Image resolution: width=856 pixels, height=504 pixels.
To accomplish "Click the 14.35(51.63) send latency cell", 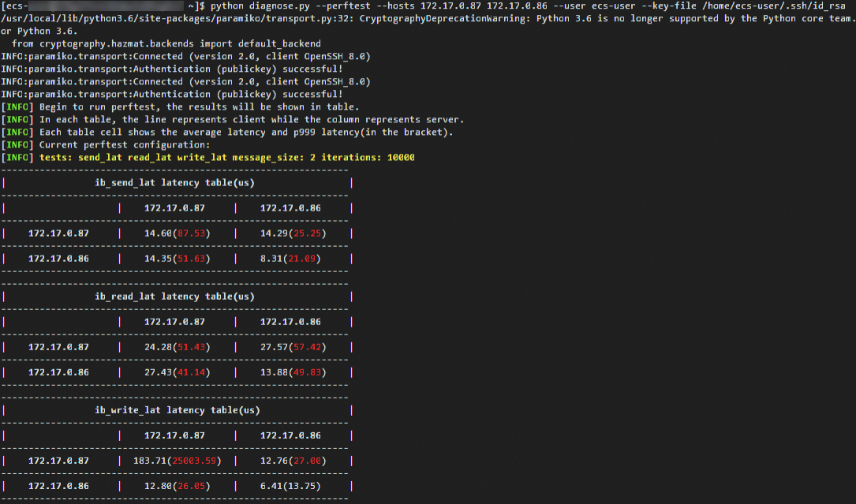I will 175,258.
